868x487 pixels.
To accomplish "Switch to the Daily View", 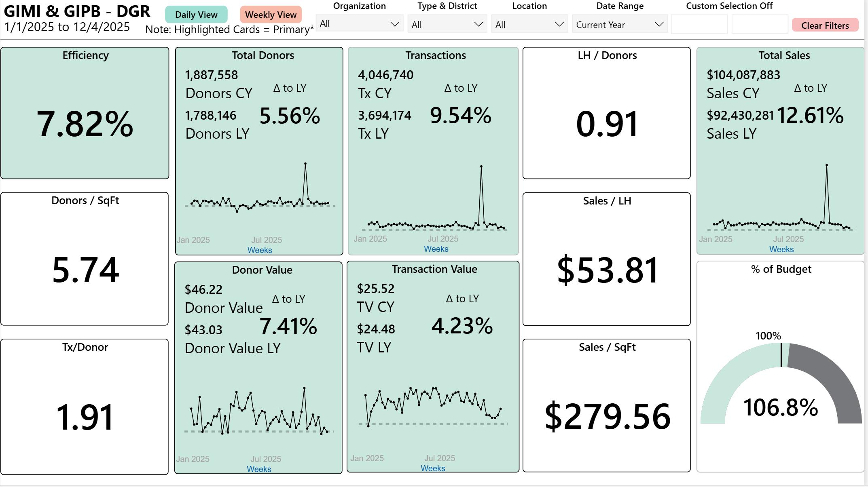I will click(196, 15).
